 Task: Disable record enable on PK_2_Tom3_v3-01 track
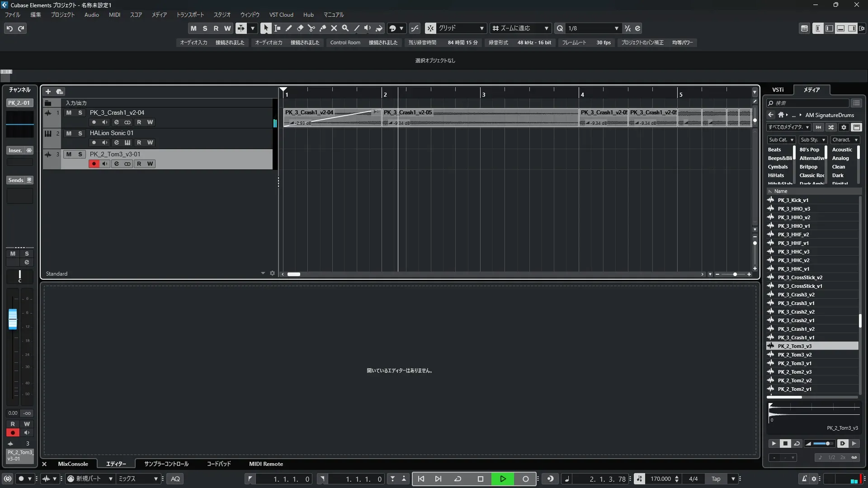[94, 164]
